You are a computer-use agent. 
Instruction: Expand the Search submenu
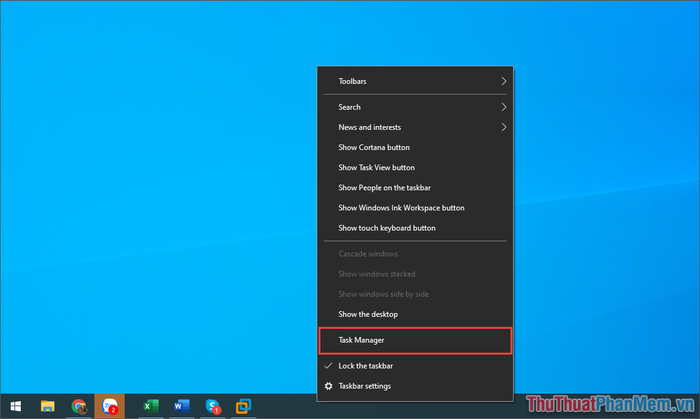[x=415, y=107]
